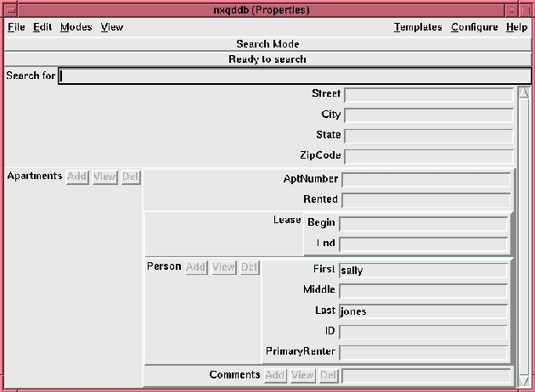Click the Street text field

point(428,94)
